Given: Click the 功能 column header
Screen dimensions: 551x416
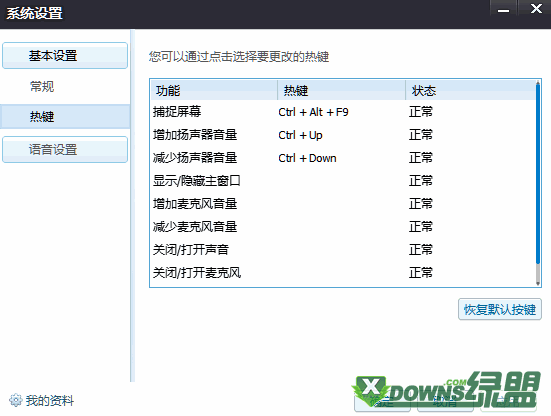Looking at the screenshot, I should pyautogui.click(x=214, y=91).
